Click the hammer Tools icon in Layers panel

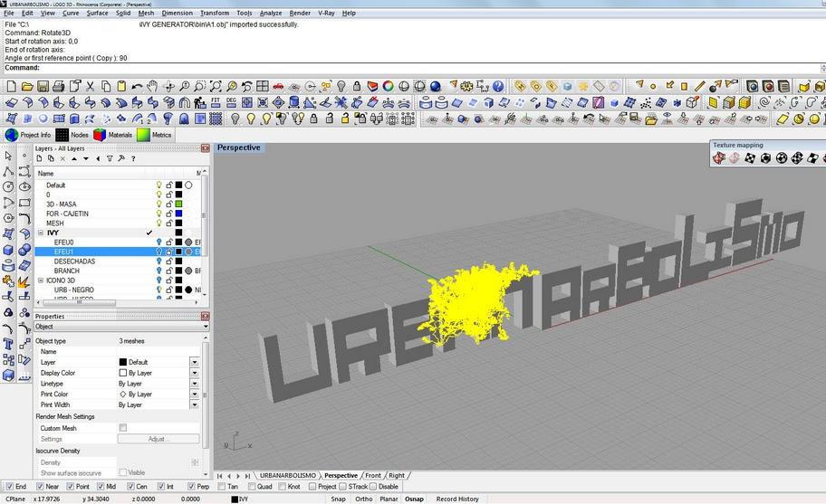[x=121, y=158]
